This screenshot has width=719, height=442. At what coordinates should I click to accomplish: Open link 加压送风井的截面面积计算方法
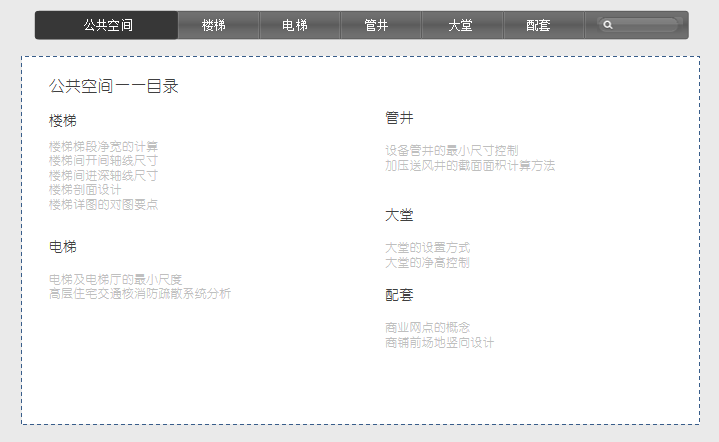point(469,165)
